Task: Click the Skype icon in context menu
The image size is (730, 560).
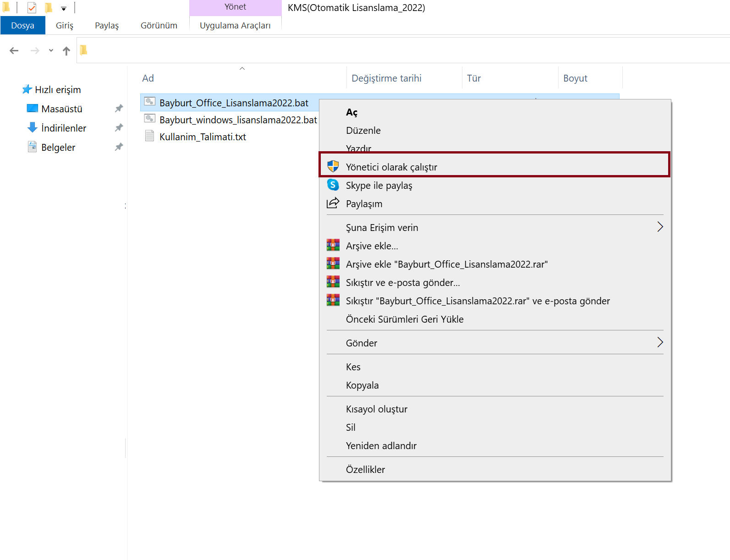Action: pos(333,185)
